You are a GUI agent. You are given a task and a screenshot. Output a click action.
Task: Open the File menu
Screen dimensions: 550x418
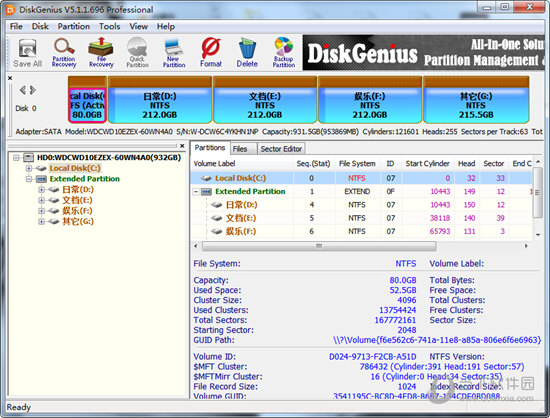[16, 26]
